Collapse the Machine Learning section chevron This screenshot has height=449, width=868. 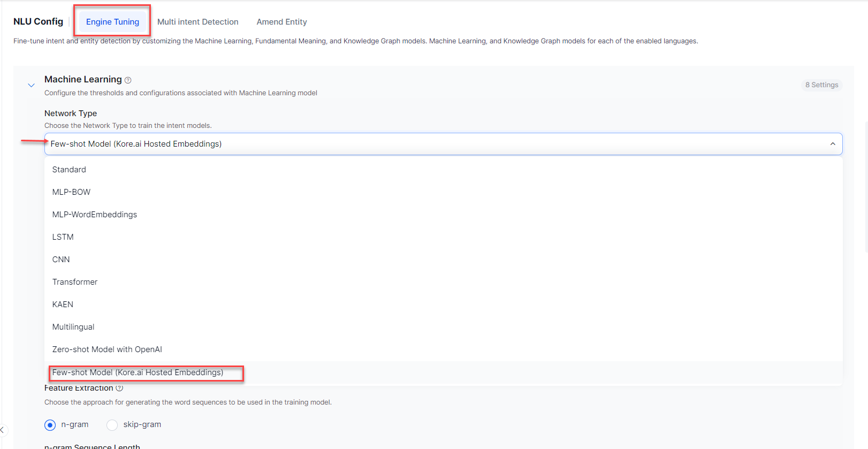(31, 85)
